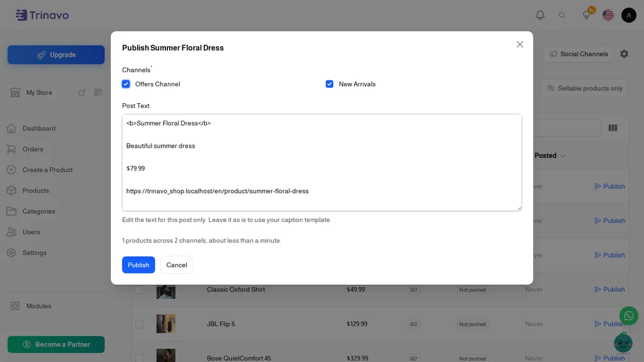Click the JBL Flip 6 product name
Screen dimensions: 644x362
(221, 324)
